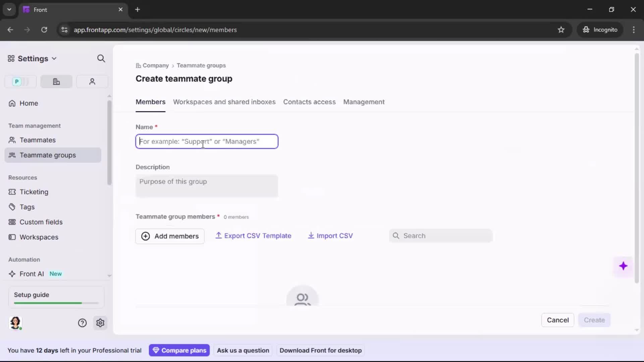Image resolution: width=644 pixels, height=362 pixels.
Task: Open the settings search icon
Action: [101, 58]
